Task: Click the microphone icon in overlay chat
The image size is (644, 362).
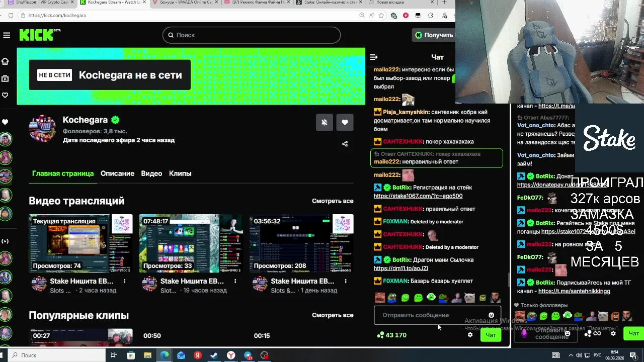Action: tap(524, 333)
